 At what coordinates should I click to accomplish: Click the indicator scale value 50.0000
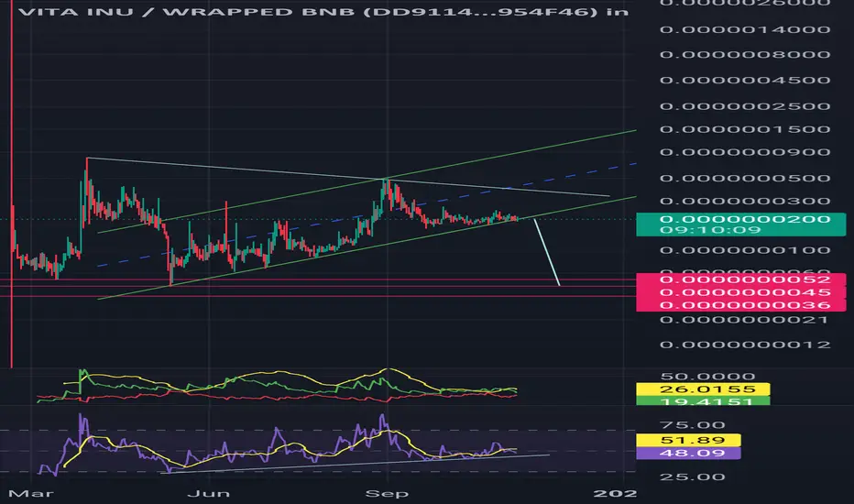[x=707, y=377]
